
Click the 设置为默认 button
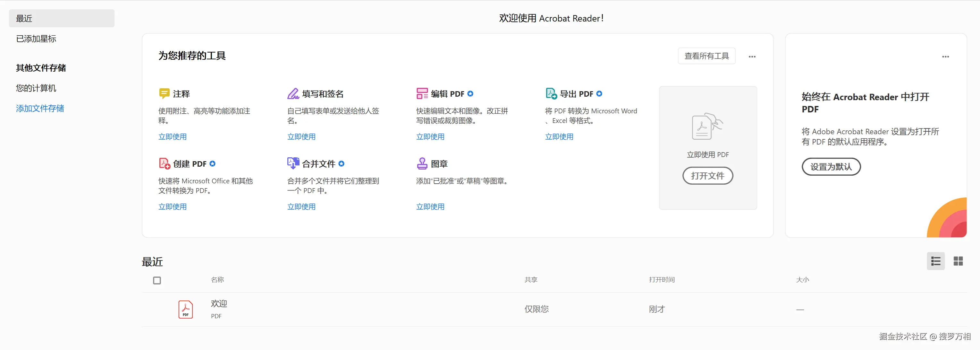coord(831,166)
